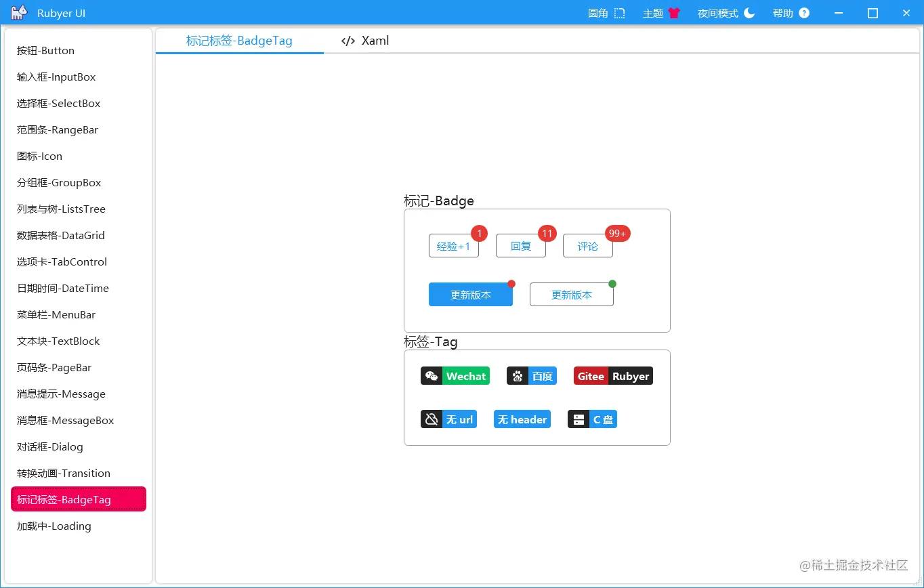Open the 按钮-Button page in sidebar
The height and width of the screenshot is (588, 924).
(45, 50)
